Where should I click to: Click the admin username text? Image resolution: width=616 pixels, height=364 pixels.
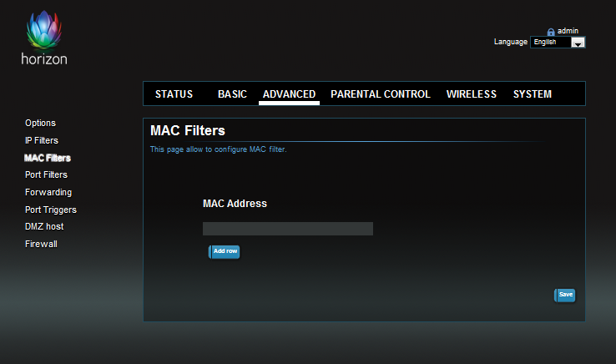(x=568, y=31)
